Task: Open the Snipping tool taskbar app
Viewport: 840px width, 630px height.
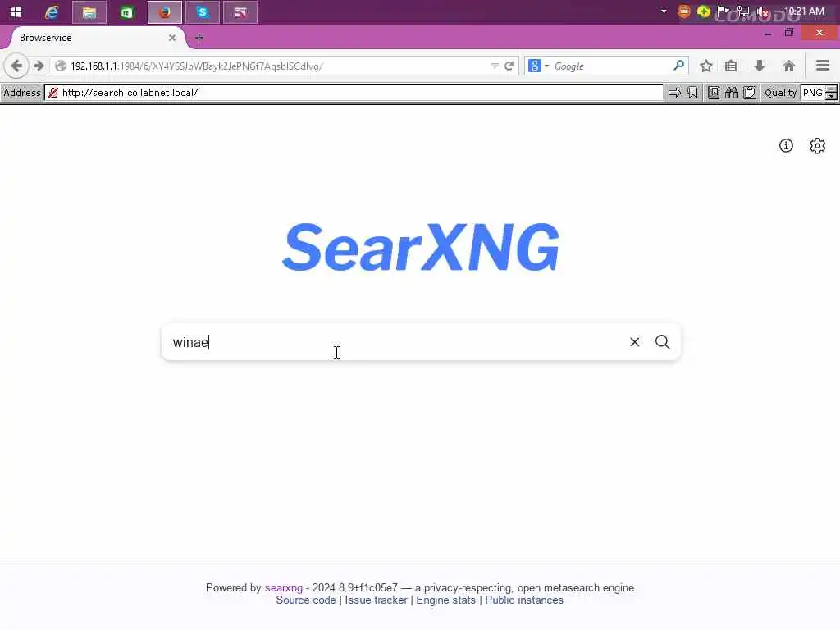Action: click(240, 11)
